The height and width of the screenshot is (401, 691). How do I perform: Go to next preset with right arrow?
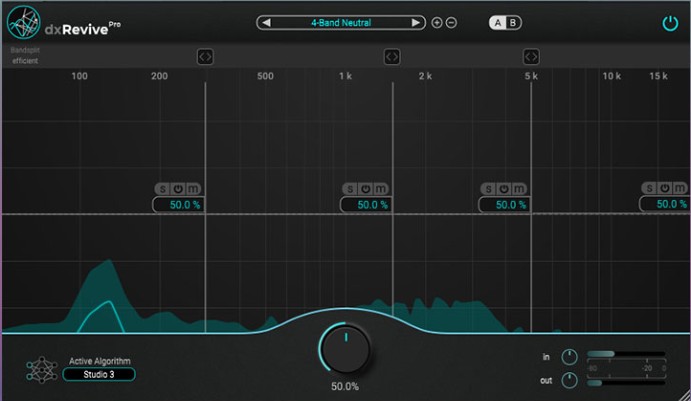pos(416,22)
